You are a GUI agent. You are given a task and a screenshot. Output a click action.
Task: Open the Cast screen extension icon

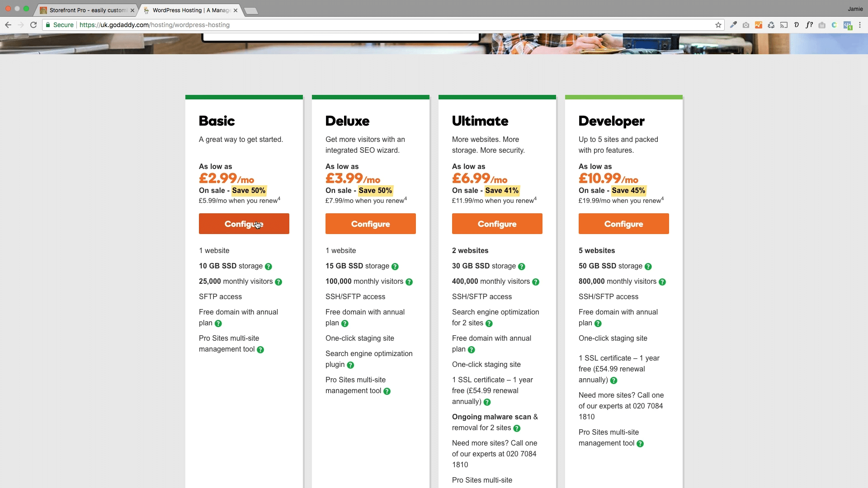tap(784, 25)
